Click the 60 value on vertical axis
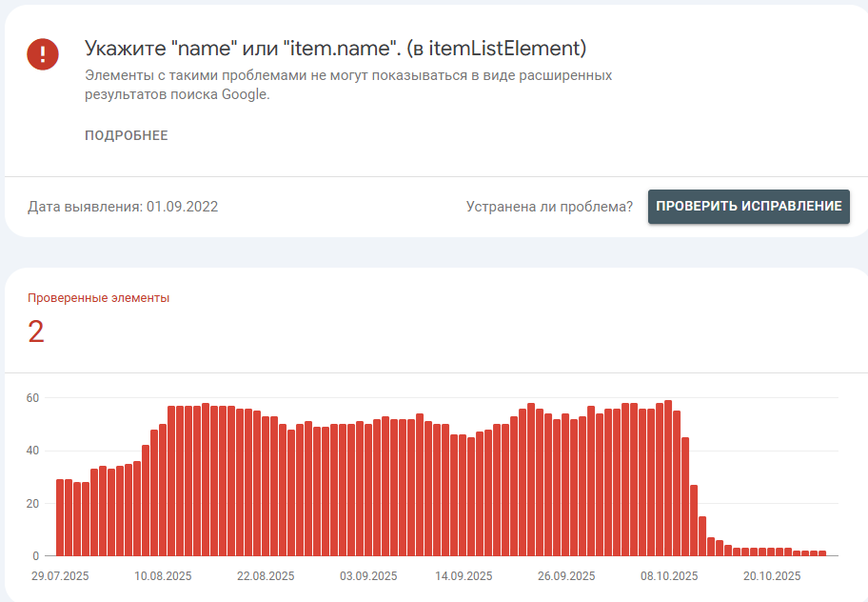Screen dimensions: 868x602 pos(32,397)
